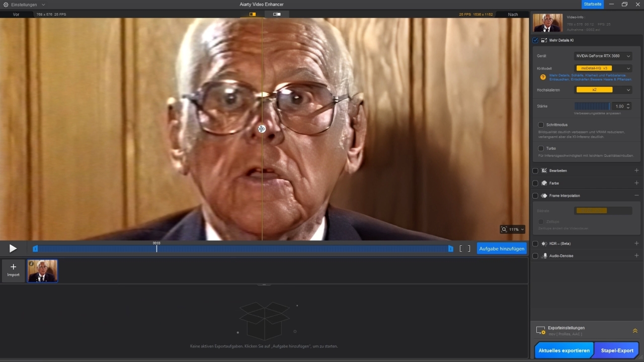Viewport: 644px width, 362px height.
Task: Collapse the Frame Interpolation section
Action: pyautogui.click(x=636, y=196)
